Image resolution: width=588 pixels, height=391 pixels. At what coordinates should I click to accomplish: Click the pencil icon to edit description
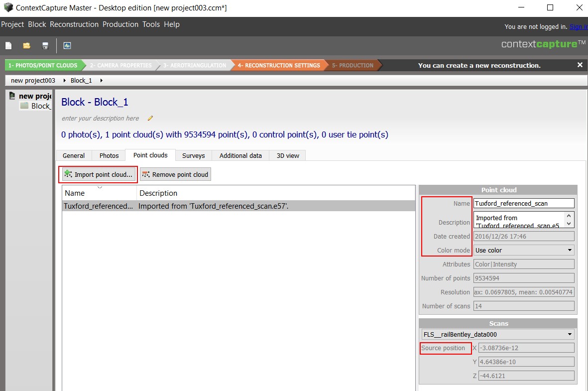tap(150, 118)
